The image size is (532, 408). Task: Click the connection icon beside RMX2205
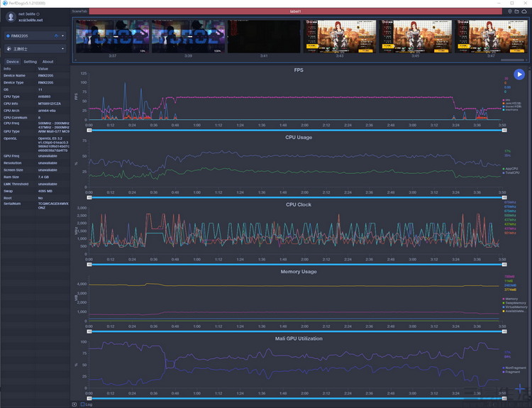coord(55,35)
